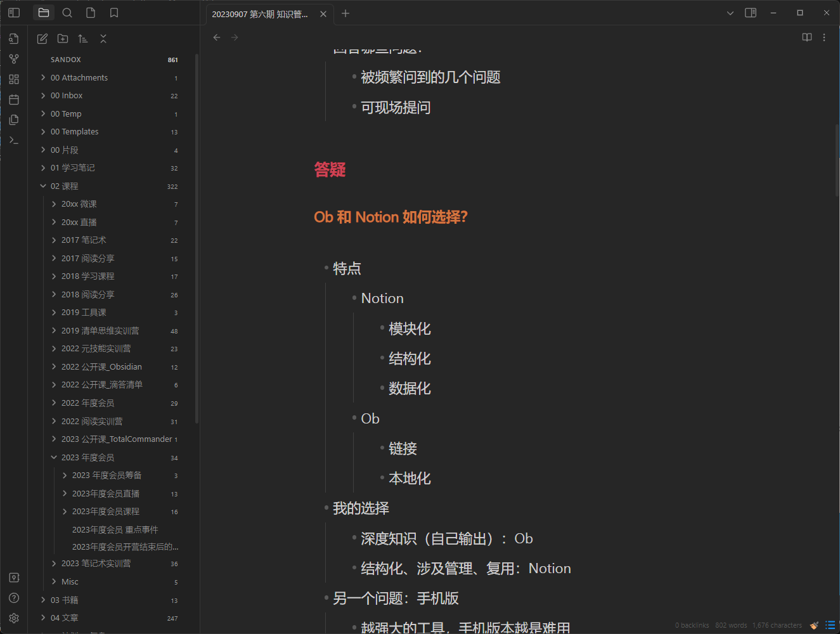Change file explorer sort order
Viewport: 840px width, 634px height.
coord(83,39)
